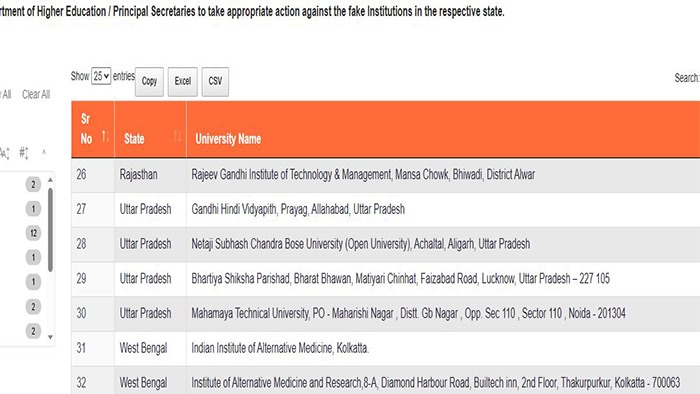
Task: Sort by State column arrows
Action: pyautogui.click(x=177, y=136)
